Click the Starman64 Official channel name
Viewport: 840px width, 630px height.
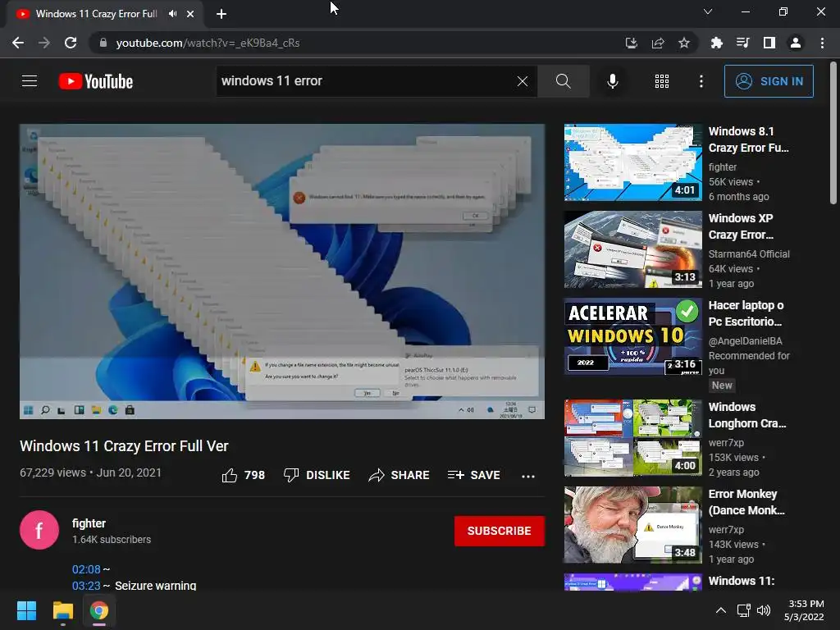[x=749, y=254]
